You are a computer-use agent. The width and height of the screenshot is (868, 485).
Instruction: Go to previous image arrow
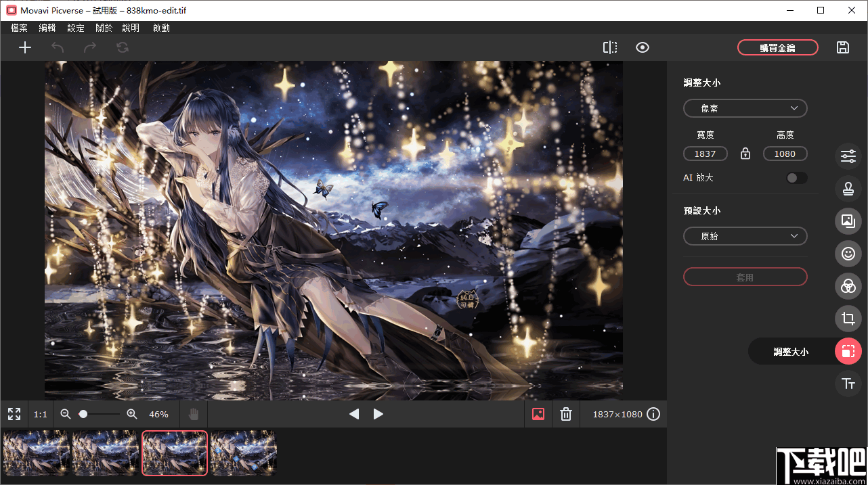(354, 414)
